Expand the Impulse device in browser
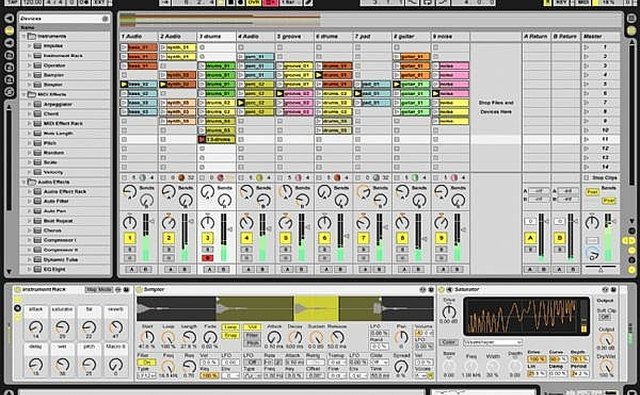 tap(29, 46)
